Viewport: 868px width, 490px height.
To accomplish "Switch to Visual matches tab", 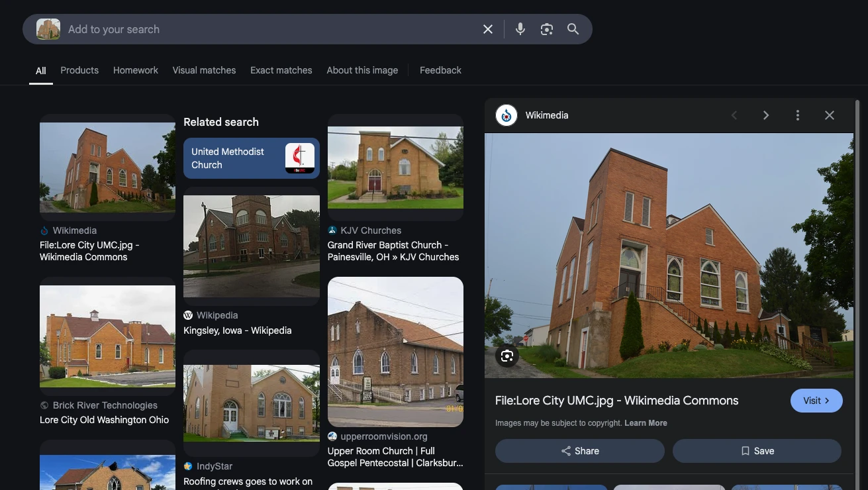I will click(x=204, y=70).
